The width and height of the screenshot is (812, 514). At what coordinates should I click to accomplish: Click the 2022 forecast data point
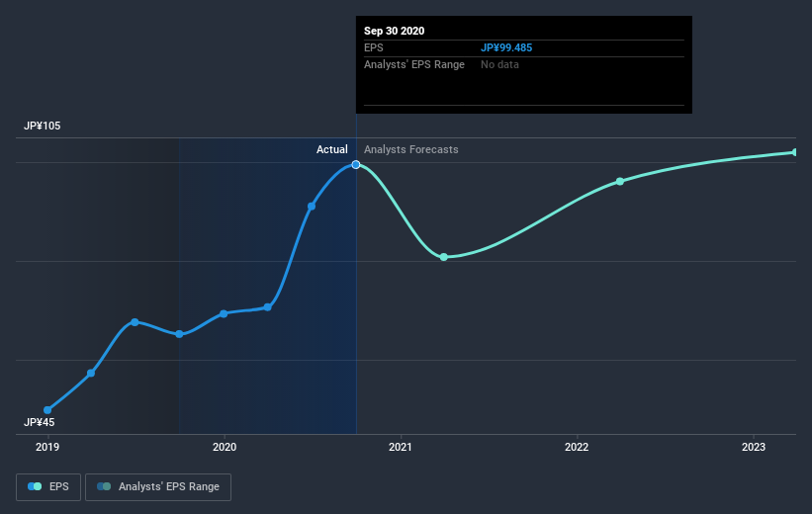[620, 181]
